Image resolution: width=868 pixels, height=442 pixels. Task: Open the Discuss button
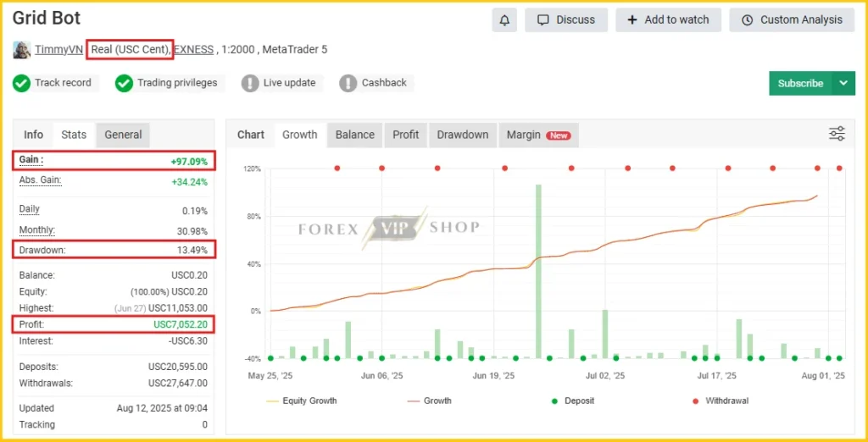(565, 20)
